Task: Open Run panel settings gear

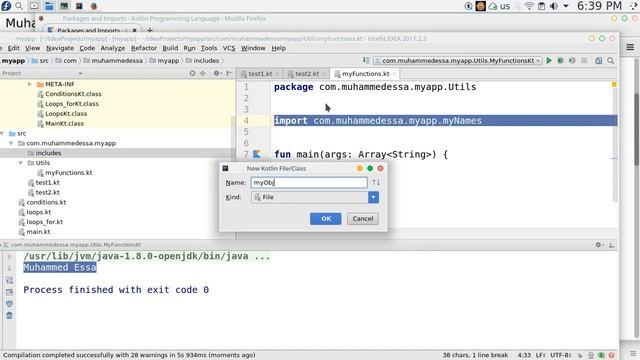Action: [x=599, y=245]
